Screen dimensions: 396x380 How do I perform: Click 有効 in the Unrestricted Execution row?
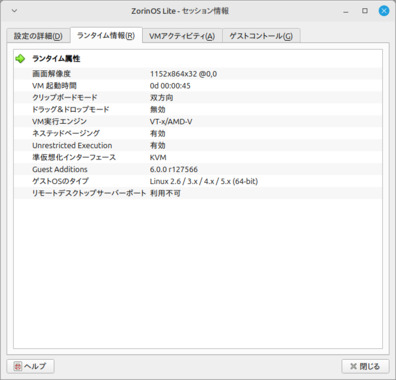pyautogui.click(x=158, y=145)
